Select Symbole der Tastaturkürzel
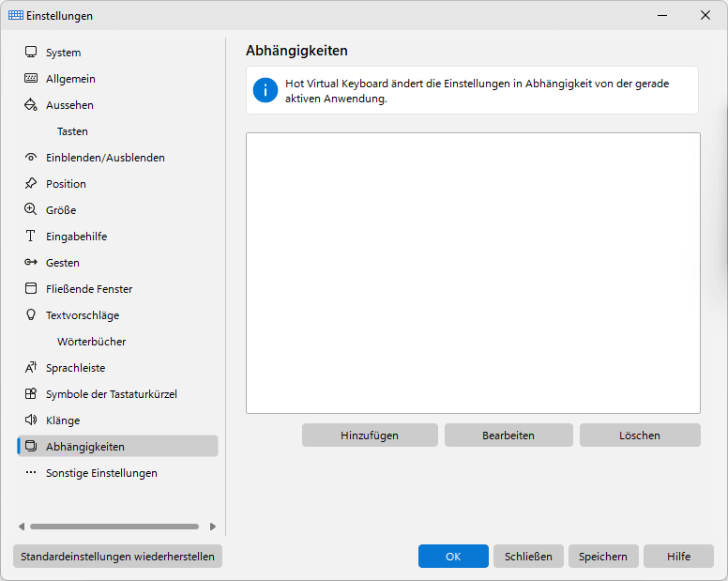 tap(117, 394)
